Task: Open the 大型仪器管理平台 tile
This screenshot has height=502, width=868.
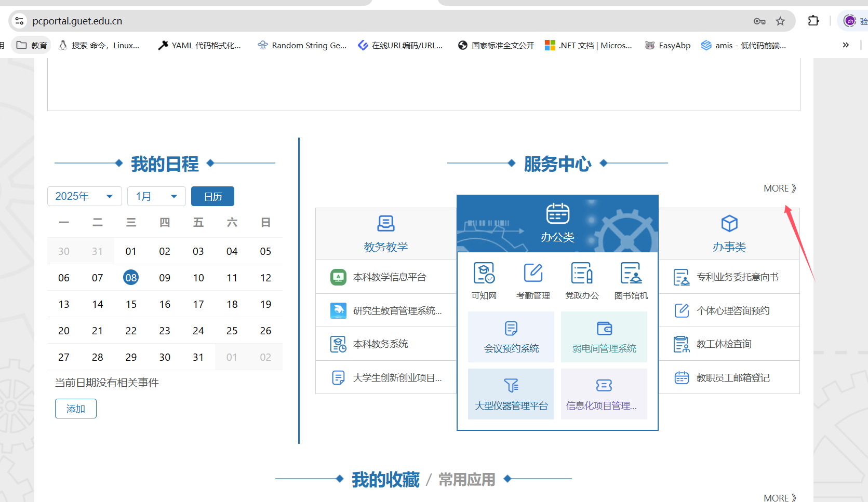Action: pyautogui.click(x=511, y=394)
